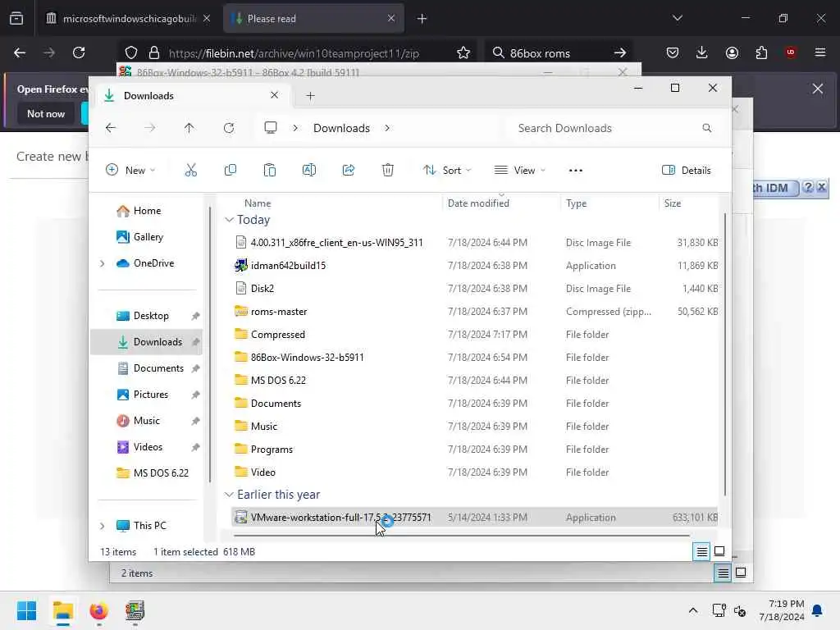
Task: Go up one folder level in Explorer
Action: click(x=189, y=127)
